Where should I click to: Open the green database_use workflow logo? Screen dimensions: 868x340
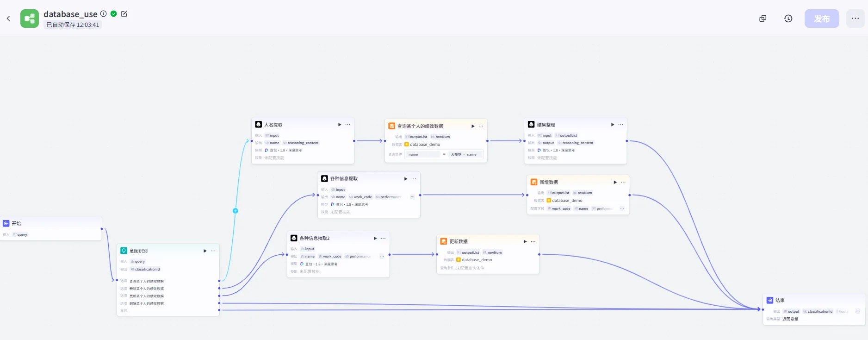click(30, 19)
